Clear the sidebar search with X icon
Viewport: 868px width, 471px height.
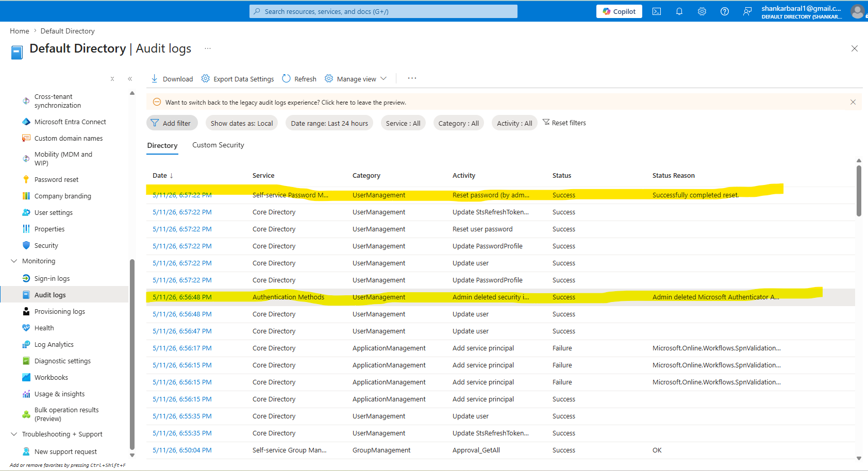(x=112, y=79)
